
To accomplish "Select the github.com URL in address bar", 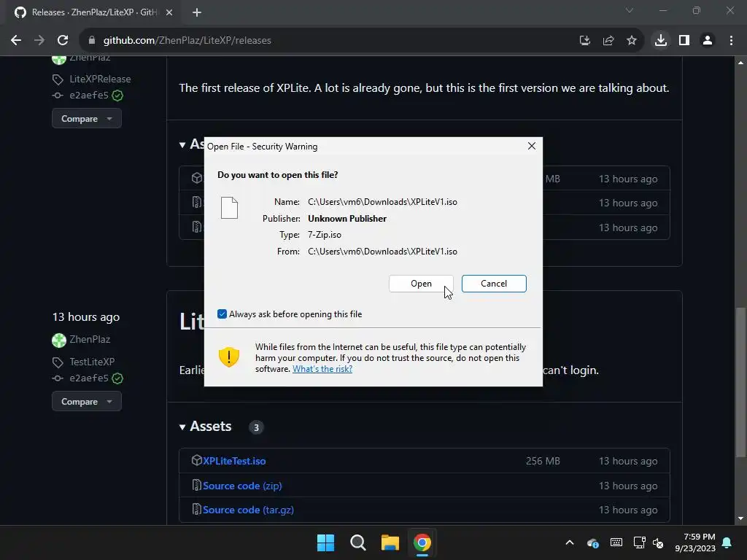I will 187,41.
